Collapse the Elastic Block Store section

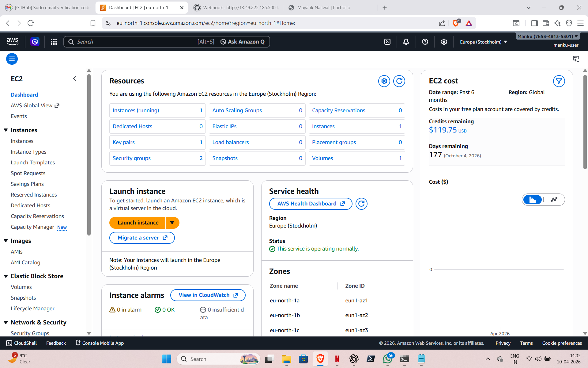click(6, 276)
